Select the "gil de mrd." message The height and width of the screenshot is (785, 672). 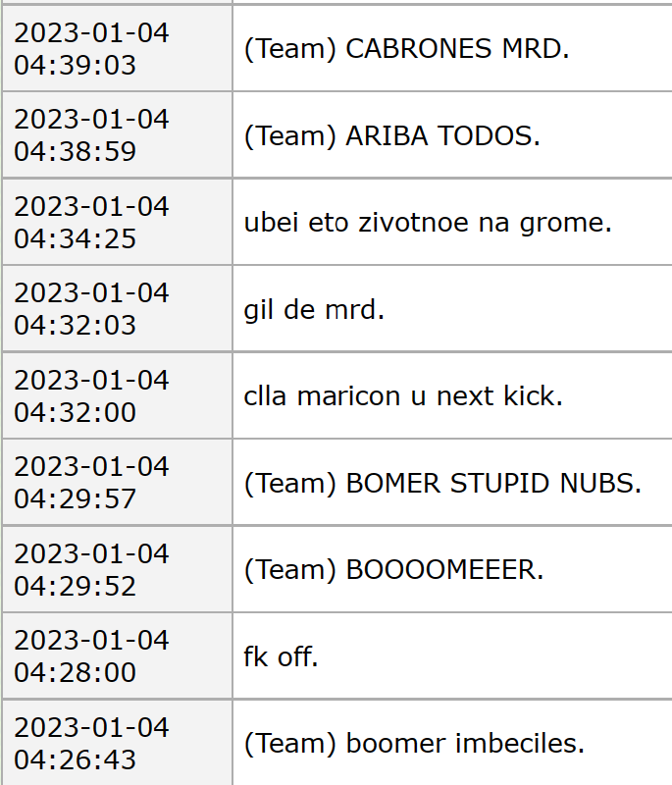(x=313, y=310)
